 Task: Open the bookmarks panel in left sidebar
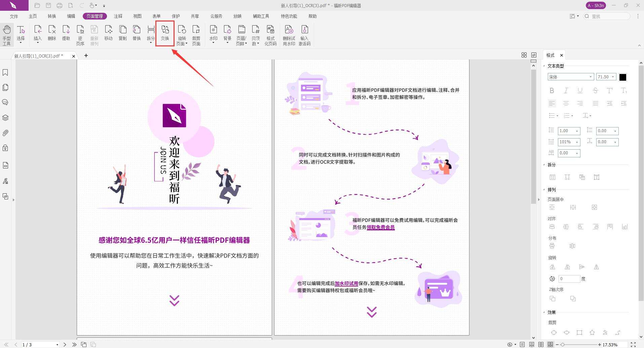point(5,72)
